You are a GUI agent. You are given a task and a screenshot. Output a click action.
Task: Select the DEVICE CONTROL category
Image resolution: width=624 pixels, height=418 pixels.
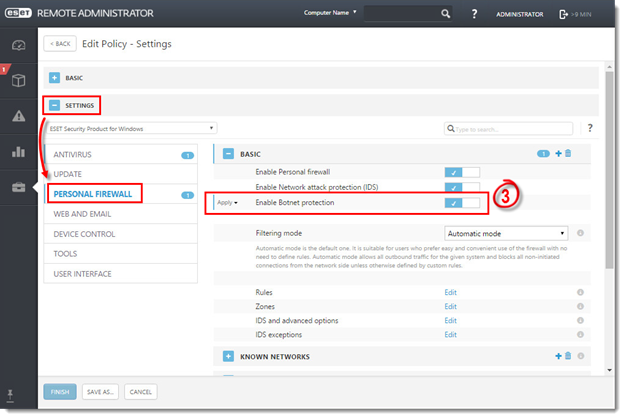pos(121,234)
